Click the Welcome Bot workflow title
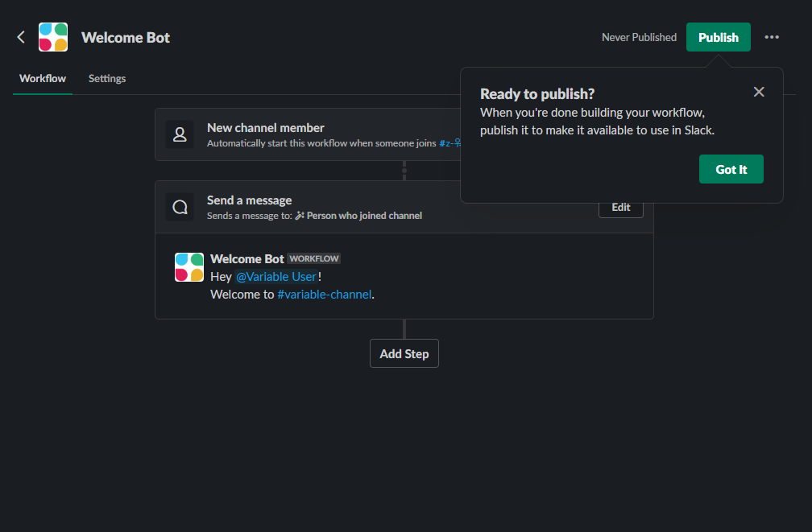The height and width of the screenshot is (532, 812). click(x=126, y=38)
